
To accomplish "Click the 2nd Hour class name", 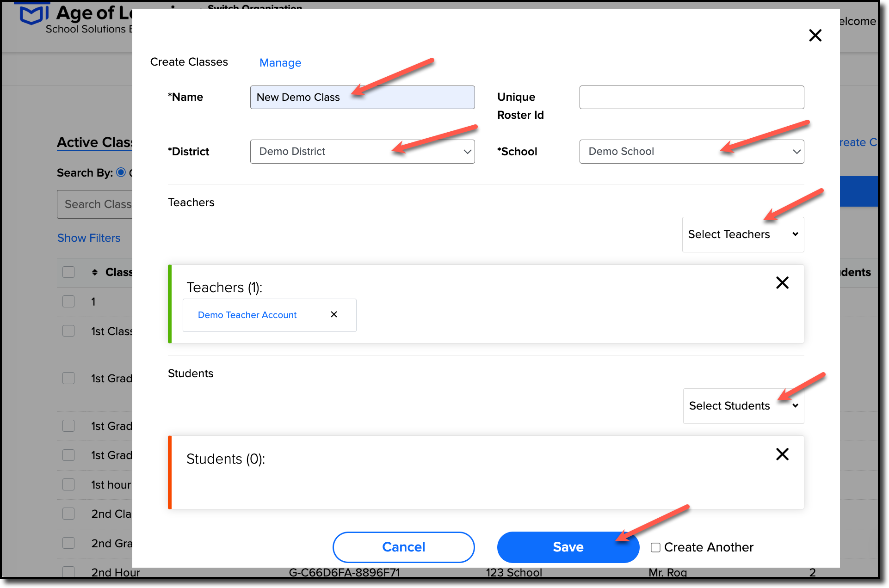I will click(x=116, y=573).
